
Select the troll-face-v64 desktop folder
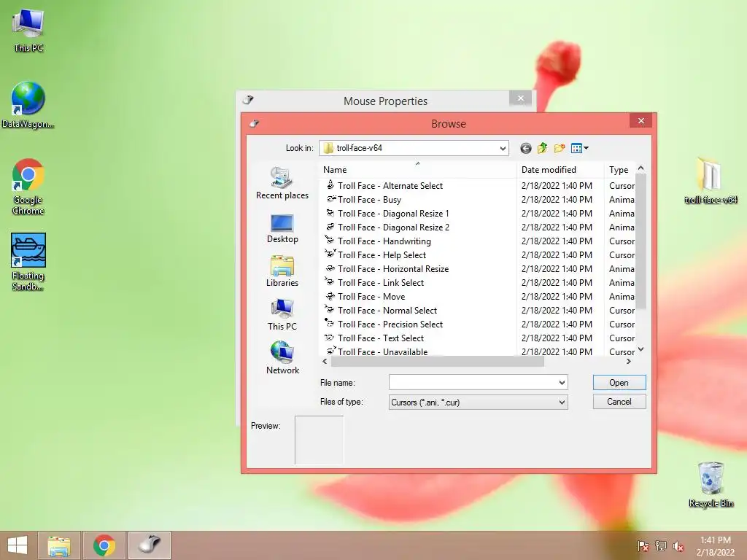click(x=711, y=181)
